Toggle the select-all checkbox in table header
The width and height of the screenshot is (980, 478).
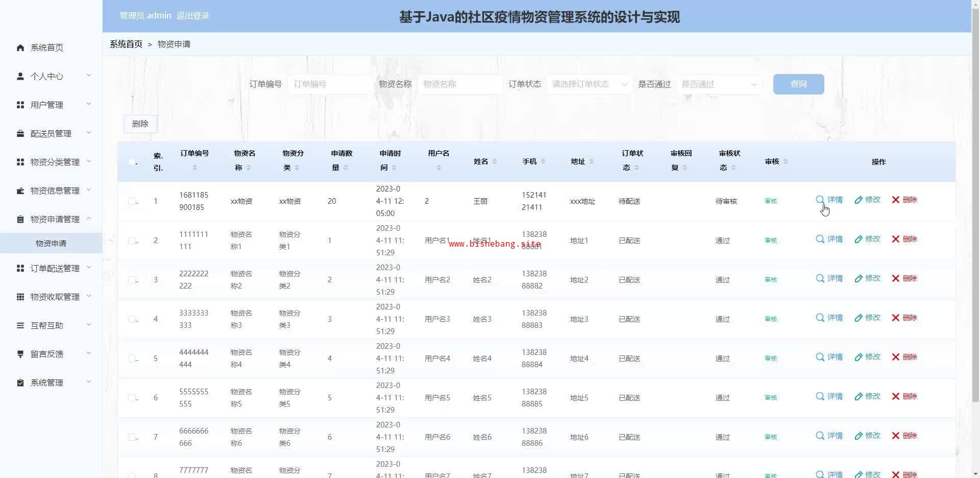[x=132, y=162]
